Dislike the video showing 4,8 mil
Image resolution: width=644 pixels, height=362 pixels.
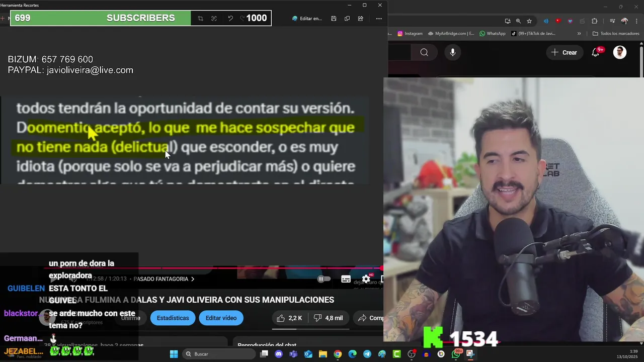(x=328, y=318)
